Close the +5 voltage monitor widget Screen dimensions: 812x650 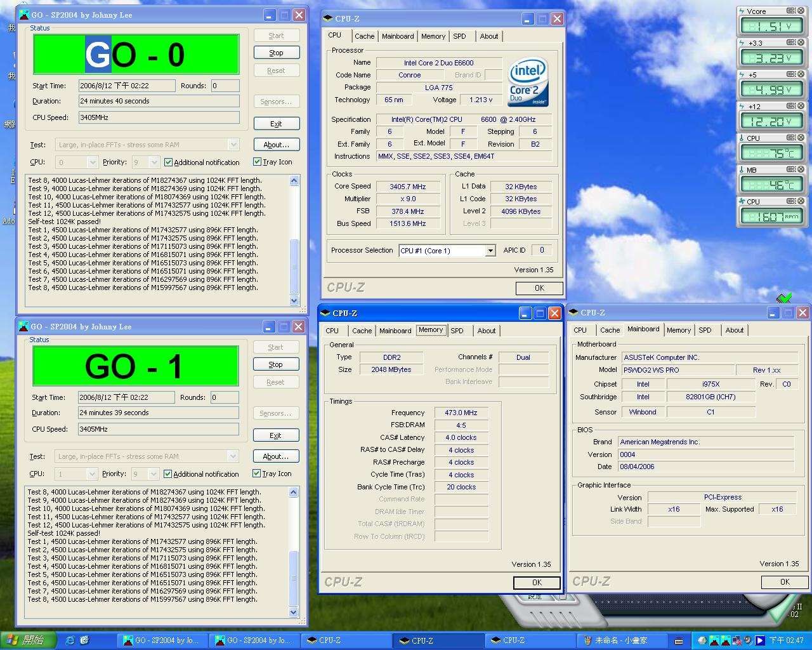(801, 74)
